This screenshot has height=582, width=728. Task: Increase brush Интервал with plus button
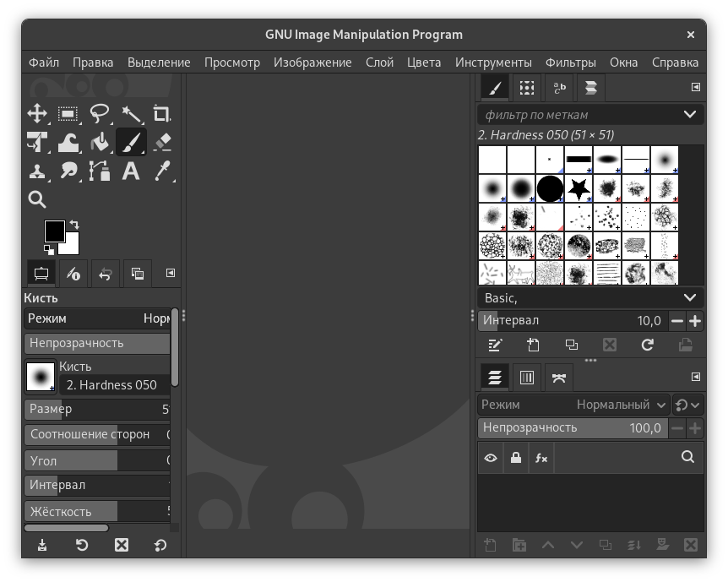pos(695,321)
